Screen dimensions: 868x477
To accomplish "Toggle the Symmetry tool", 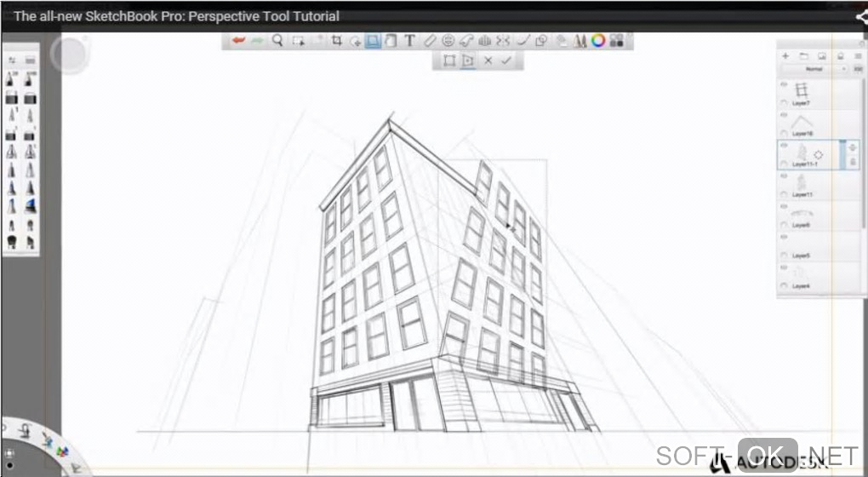I will [x=503, y=40].
